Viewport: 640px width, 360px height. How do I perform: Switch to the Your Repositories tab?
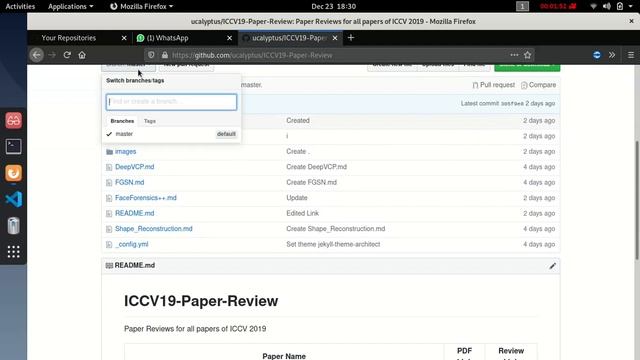pyautogui.click(x=69, y=38)
